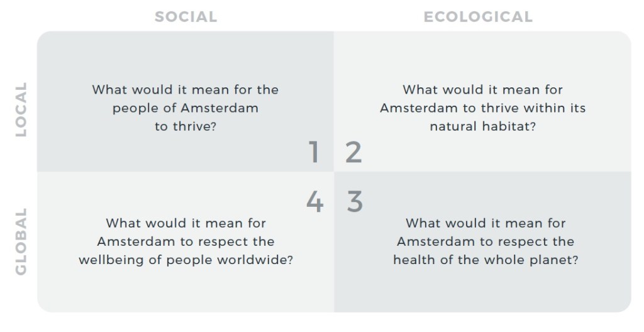Click the large number 1

click(x=314, y=153)
